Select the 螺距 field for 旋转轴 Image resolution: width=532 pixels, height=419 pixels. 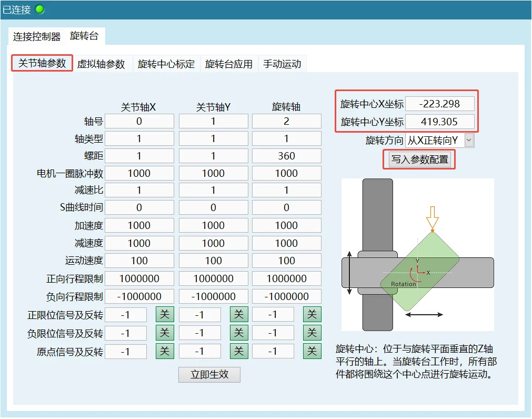287,156
